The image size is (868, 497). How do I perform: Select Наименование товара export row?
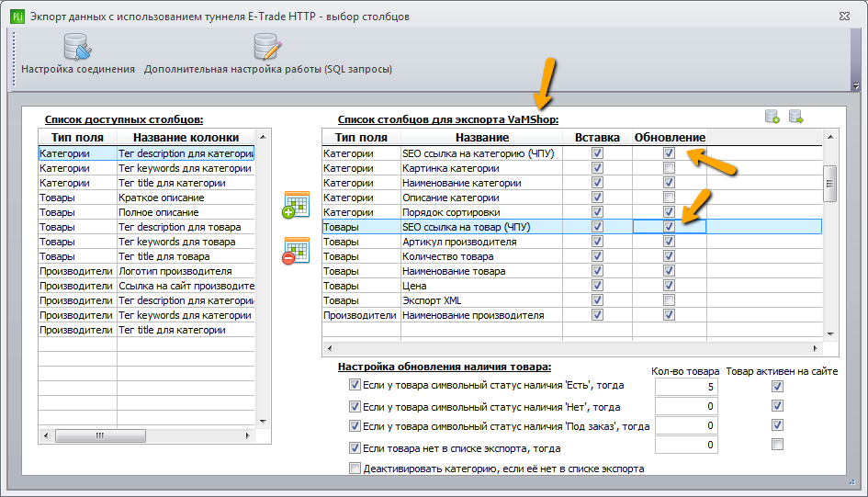point(572,271)
